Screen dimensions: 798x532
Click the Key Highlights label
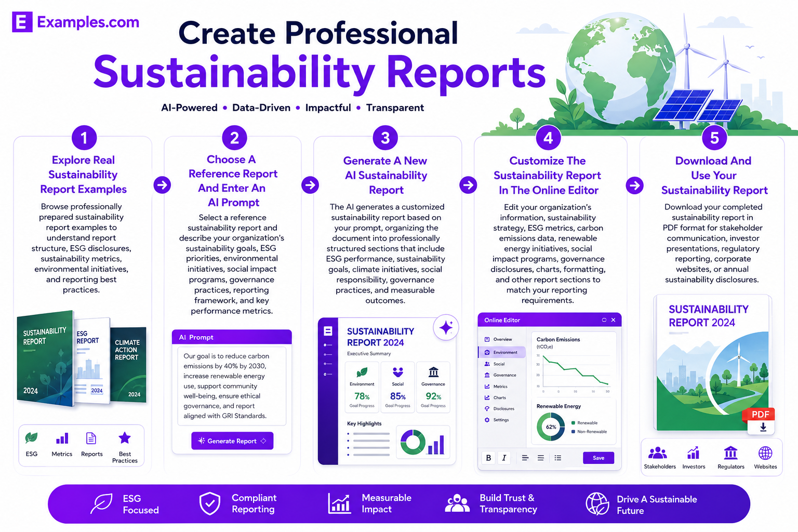364,424
